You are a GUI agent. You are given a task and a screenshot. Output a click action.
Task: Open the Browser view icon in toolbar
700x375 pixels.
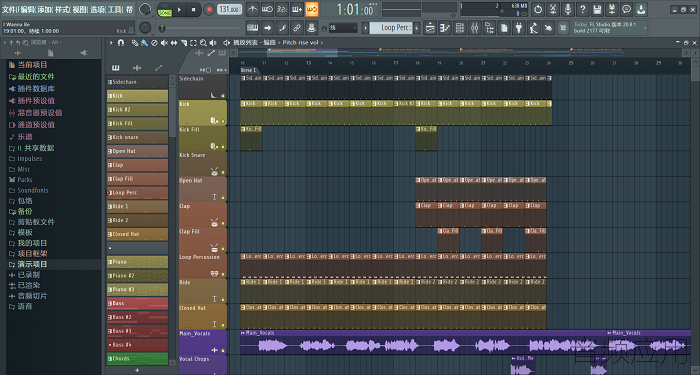click(x=489, y=28)
